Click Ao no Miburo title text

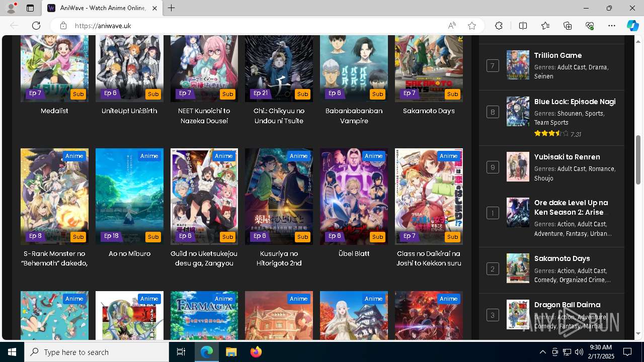tap(129, 253)
